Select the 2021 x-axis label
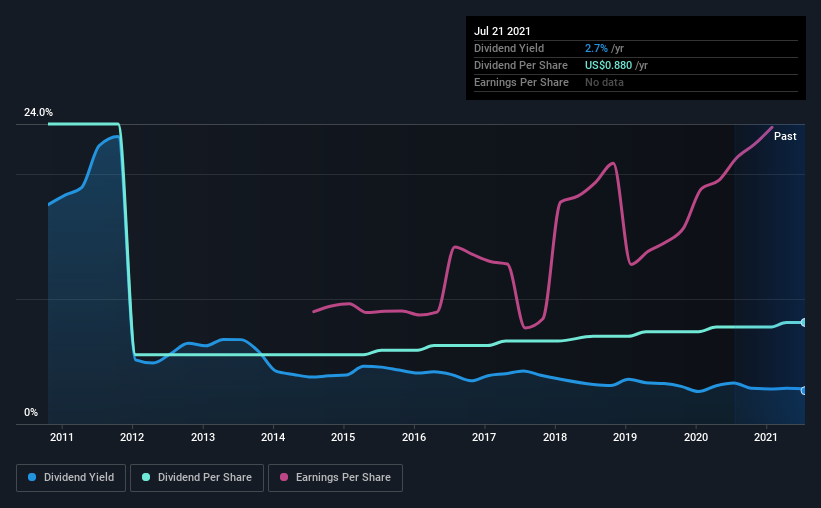 point(766,437)
